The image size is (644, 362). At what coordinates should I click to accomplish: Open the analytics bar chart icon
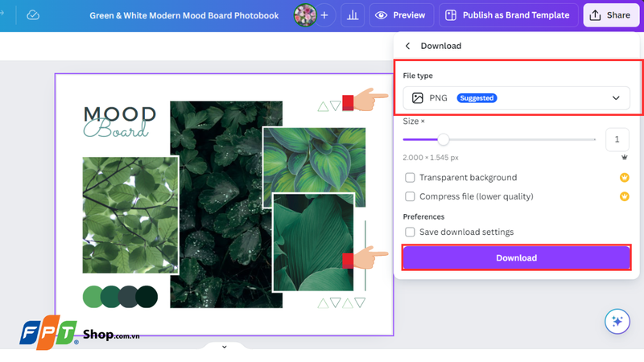353,15
